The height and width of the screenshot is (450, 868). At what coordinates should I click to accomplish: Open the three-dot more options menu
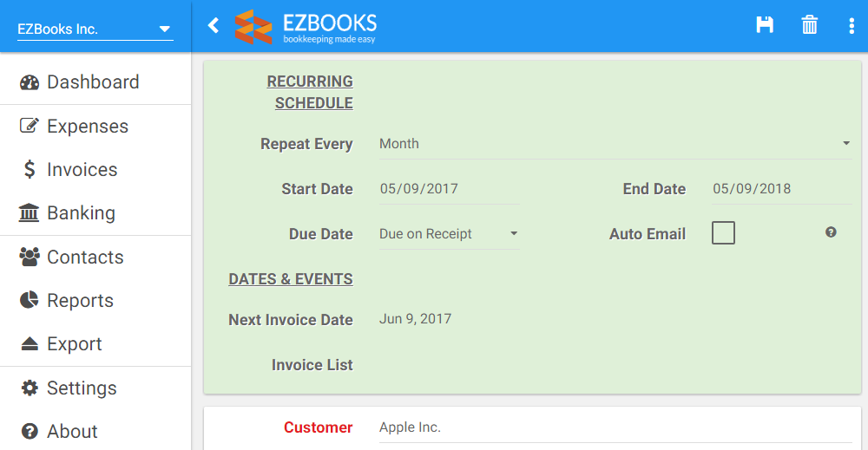(x=852, y=25)
